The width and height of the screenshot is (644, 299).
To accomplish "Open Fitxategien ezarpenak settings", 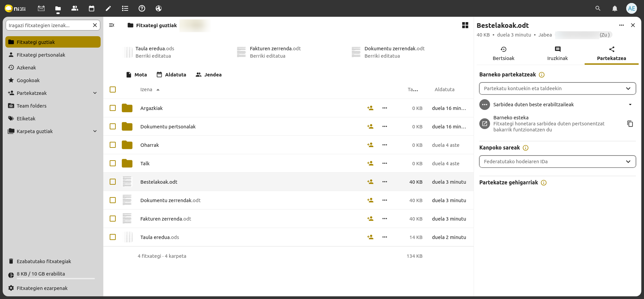I will point(42,288).
